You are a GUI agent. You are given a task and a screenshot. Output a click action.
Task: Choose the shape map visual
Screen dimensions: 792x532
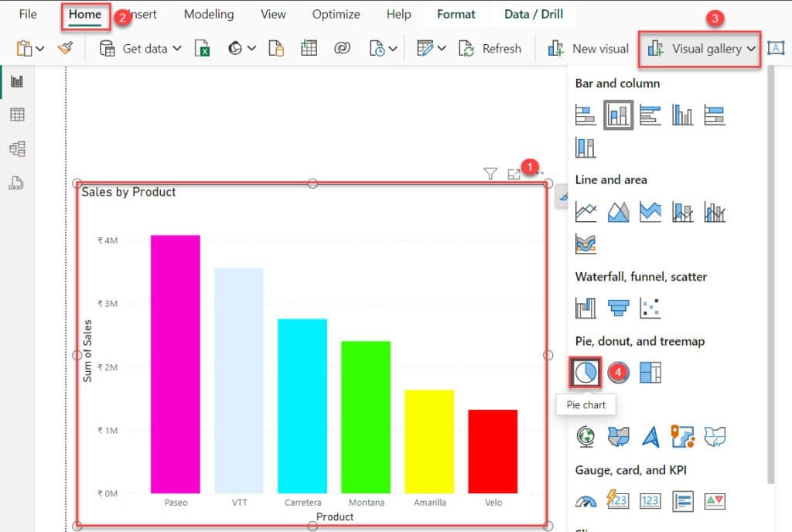pos(715,437)
